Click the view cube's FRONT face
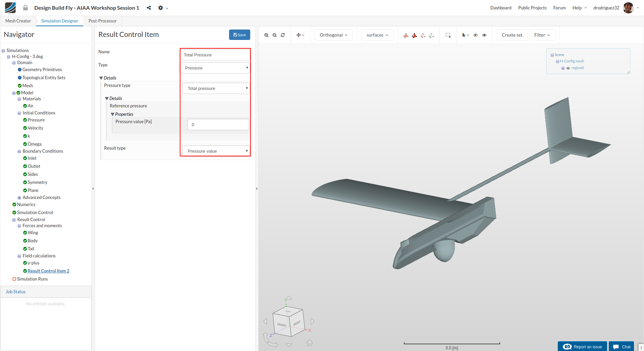Viewport: 644px width, 351px height. (x=281, y=324)
